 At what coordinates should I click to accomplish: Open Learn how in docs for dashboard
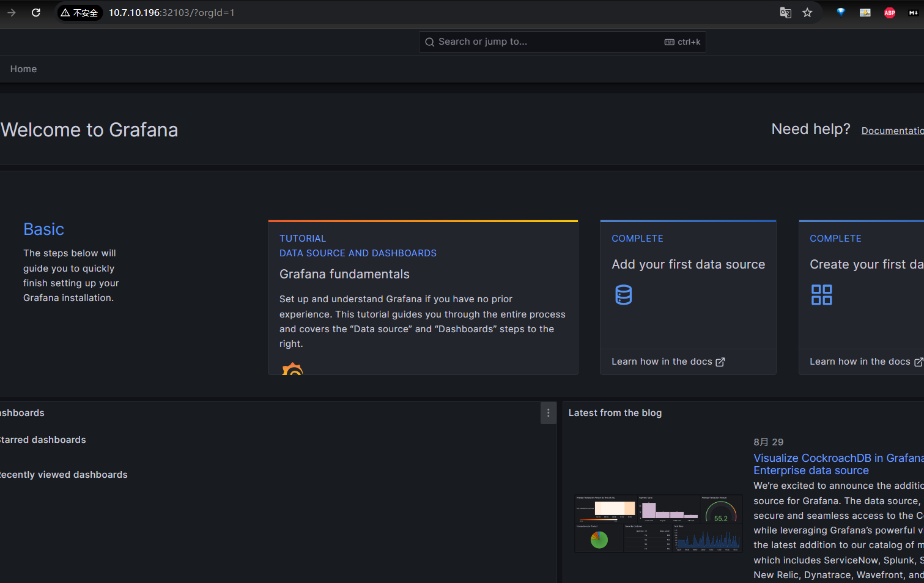click(866, 362)
